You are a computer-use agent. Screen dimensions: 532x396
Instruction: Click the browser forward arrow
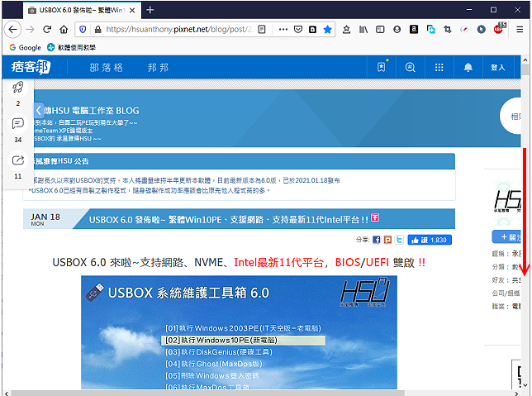(31, 30)
